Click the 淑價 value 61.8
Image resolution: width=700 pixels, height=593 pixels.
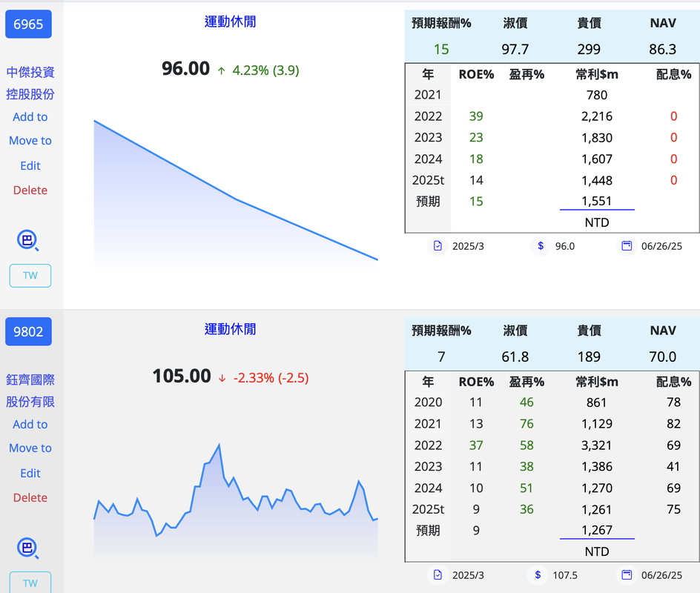coord(515,357)
